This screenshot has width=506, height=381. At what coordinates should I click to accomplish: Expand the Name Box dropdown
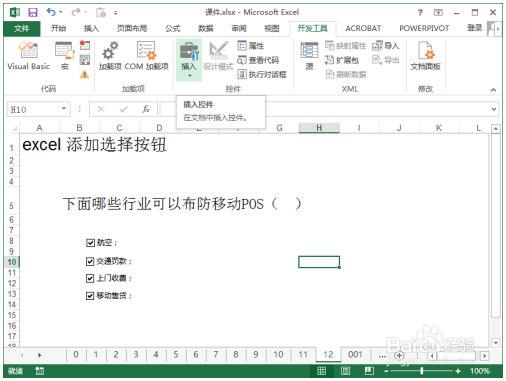[63, 109]
